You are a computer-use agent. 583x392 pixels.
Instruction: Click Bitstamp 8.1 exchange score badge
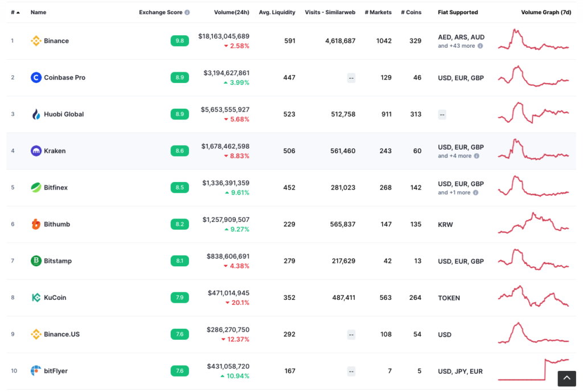[179, 261]
